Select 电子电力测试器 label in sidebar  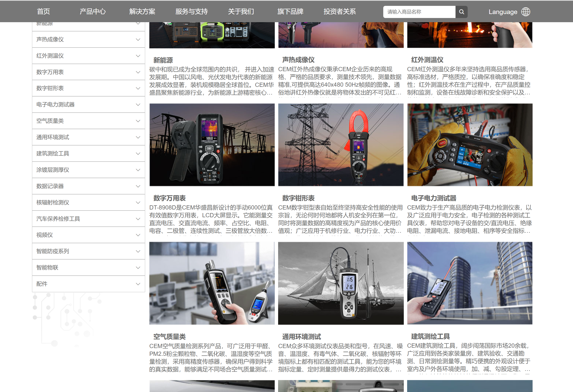point(55,104)
